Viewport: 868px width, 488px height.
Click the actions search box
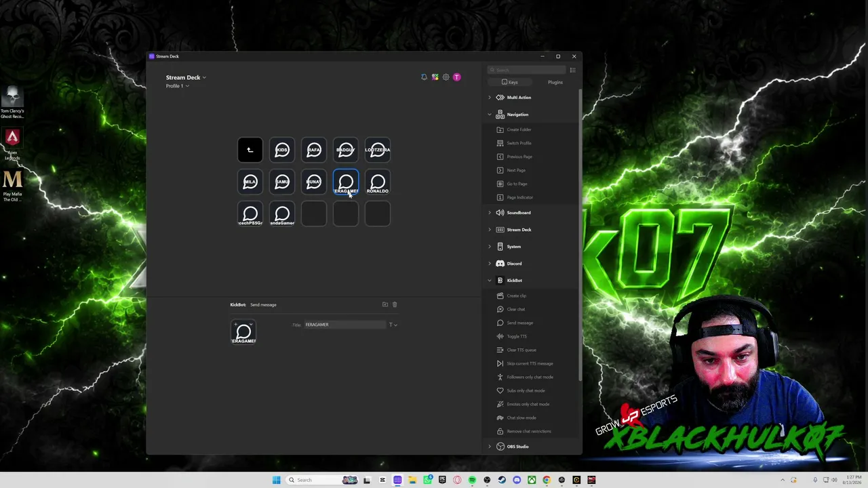(x=527, y=70)
